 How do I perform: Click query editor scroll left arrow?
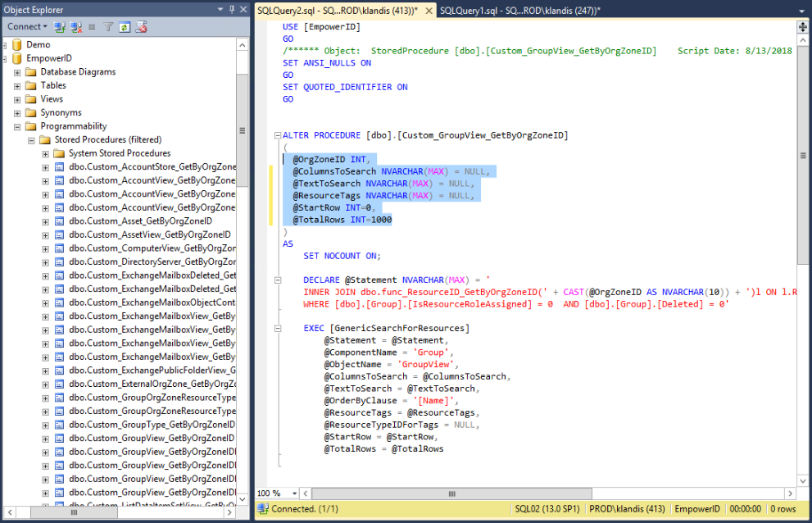click(306, 493)
